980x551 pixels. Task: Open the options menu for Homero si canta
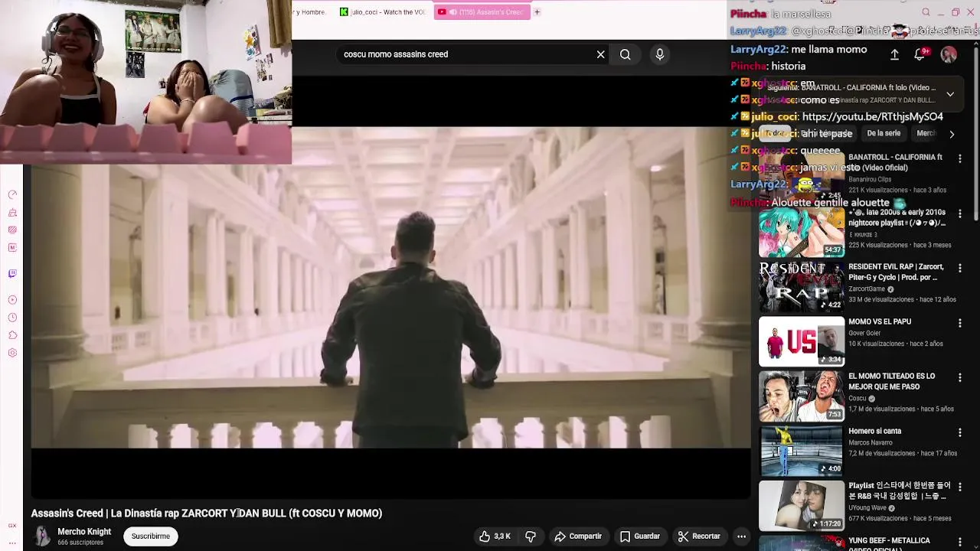tap(959, 432)
